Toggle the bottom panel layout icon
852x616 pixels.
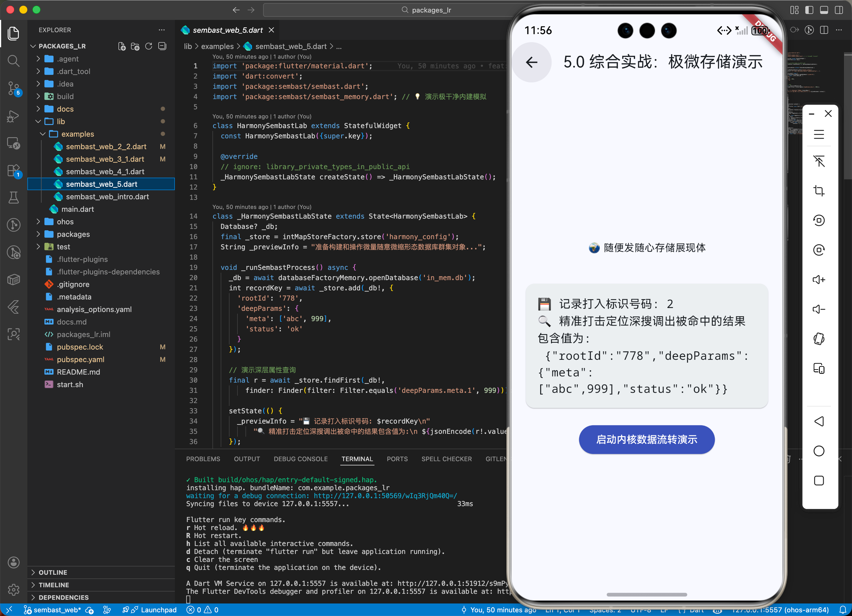coord(824,10)
